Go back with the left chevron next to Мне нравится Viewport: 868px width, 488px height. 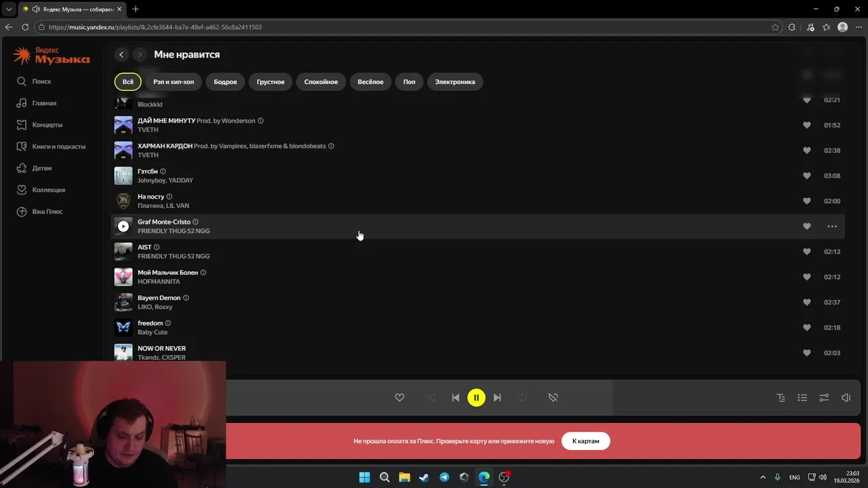(x=121, y=54)
